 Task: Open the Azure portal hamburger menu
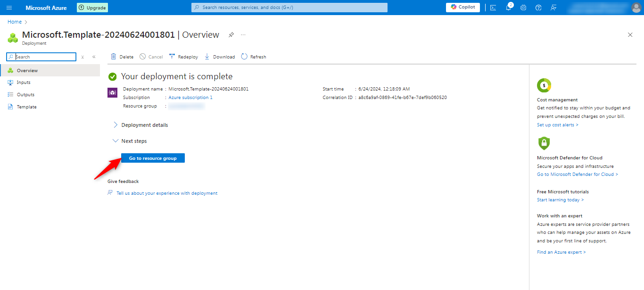click(x=9, y=8)
